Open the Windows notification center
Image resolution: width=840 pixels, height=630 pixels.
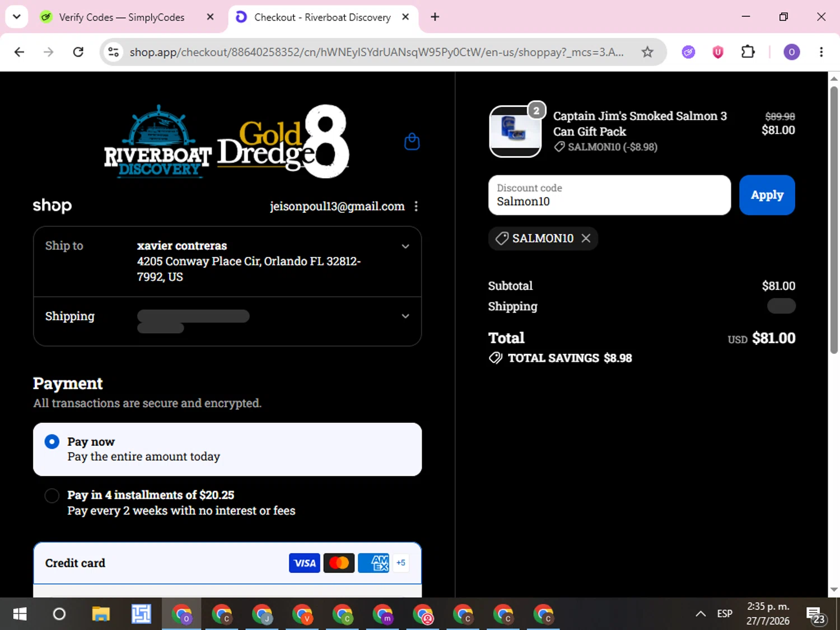coord(816,614)
